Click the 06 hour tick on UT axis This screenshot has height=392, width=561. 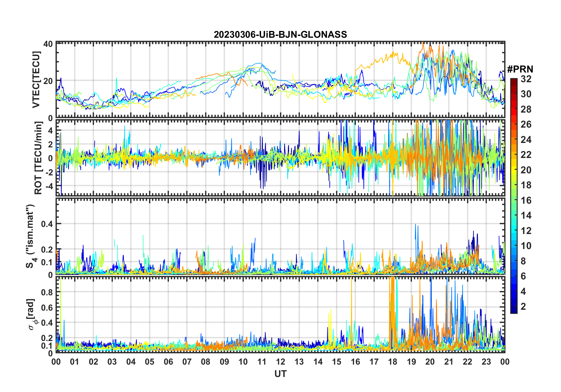(x=168, y=362)
